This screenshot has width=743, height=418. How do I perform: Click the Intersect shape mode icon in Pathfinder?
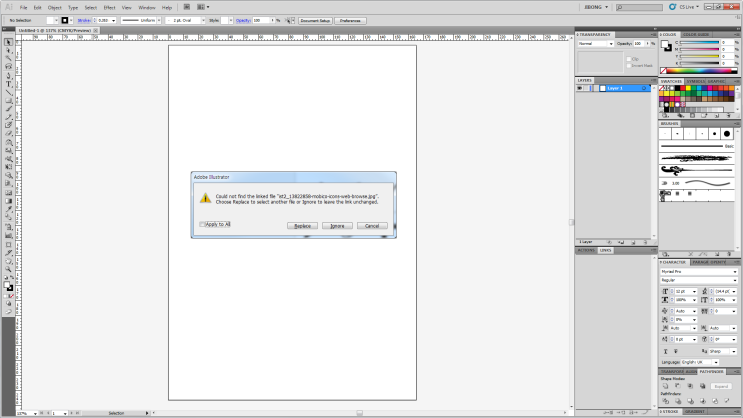click(x=690, y=386)
